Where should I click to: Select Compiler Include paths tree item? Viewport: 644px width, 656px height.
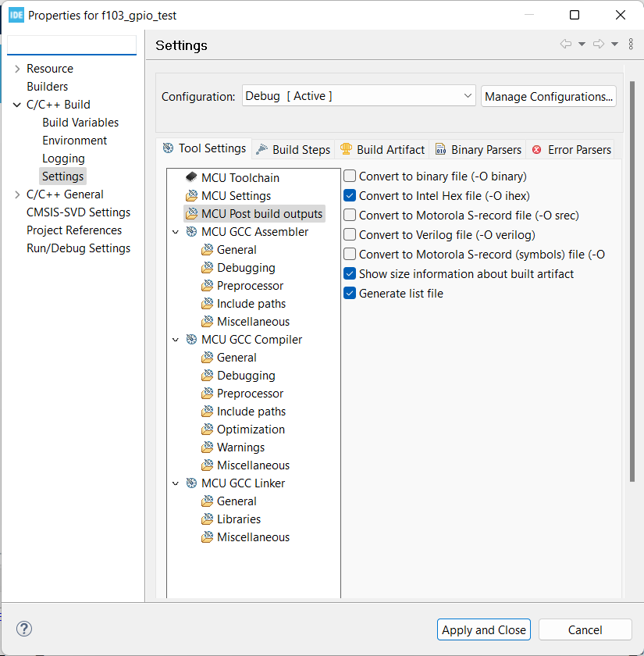(251, 412)
